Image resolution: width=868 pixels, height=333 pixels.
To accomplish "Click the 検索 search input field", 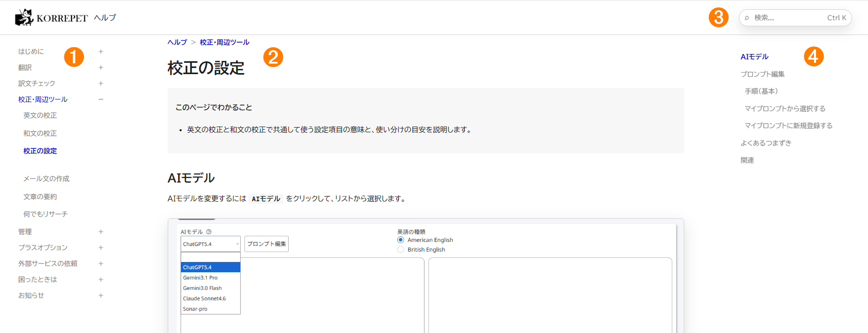I will pos(795,18).
